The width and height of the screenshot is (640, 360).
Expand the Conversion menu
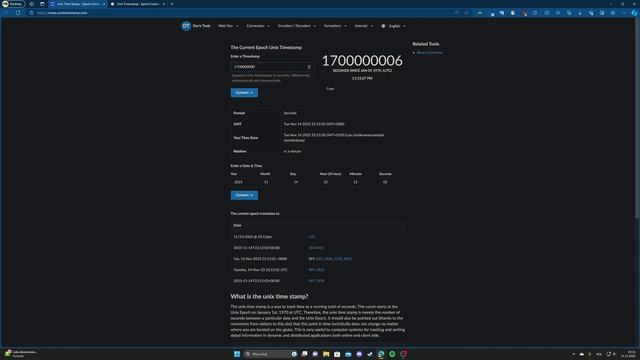pos(258,26)
